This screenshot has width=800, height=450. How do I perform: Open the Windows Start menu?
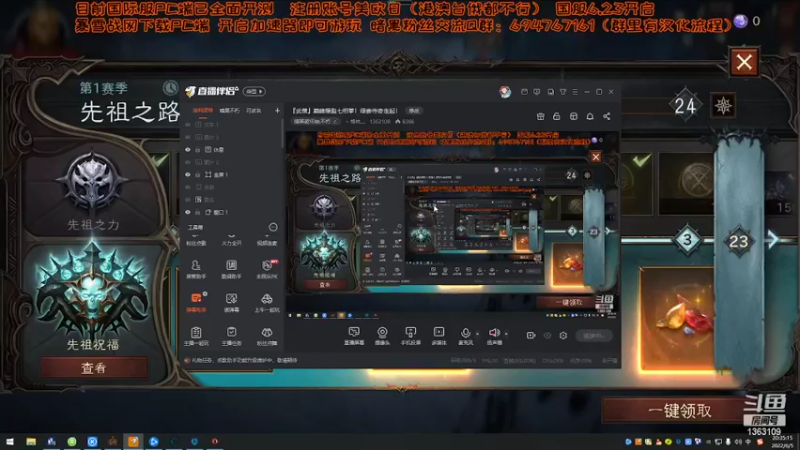pos(9,441)
